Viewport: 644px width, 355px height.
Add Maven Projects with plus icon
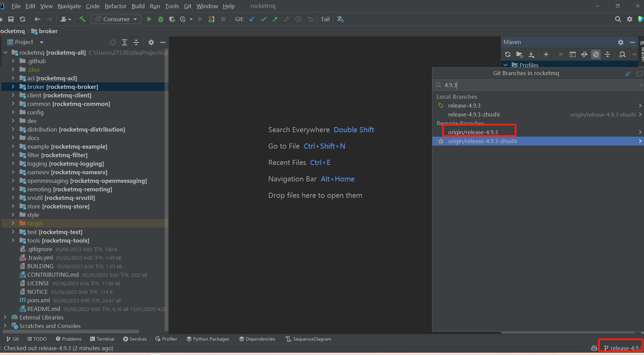pyautogui.click(x=546, y=54)
